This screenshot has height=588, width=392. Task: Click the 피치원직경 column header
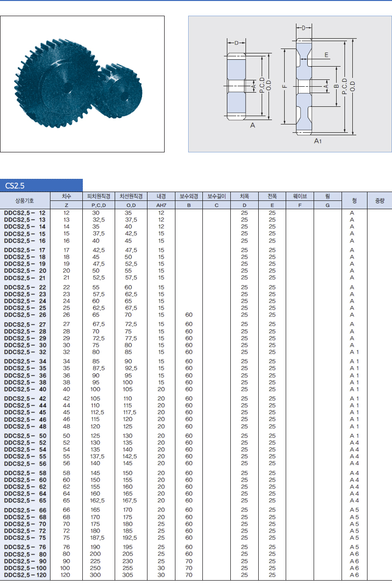click(98, 196)
